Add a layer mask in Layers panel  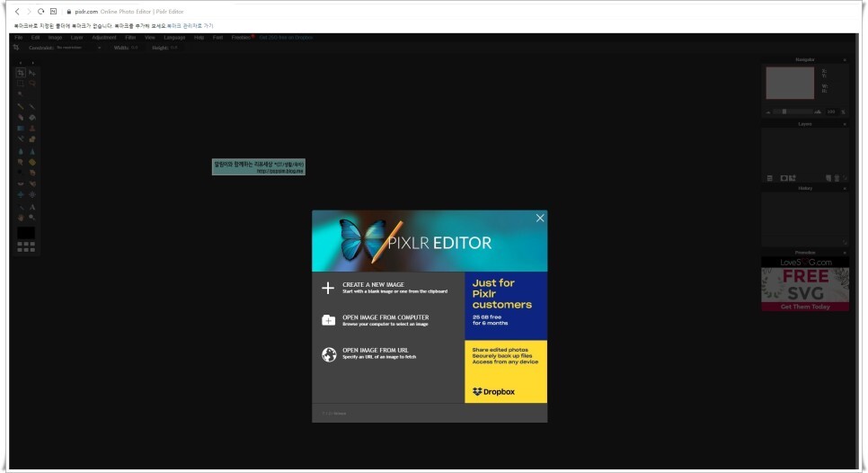pos(784,178)
